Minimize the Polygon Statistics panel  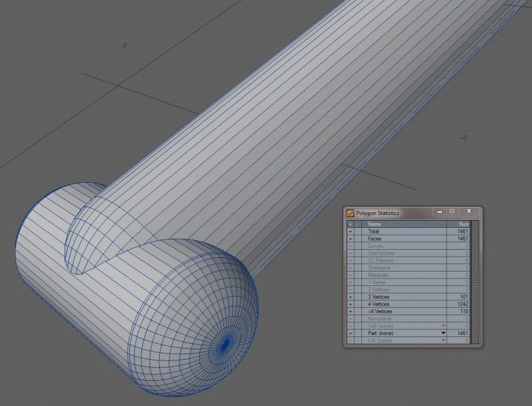(x=439, y=212)
